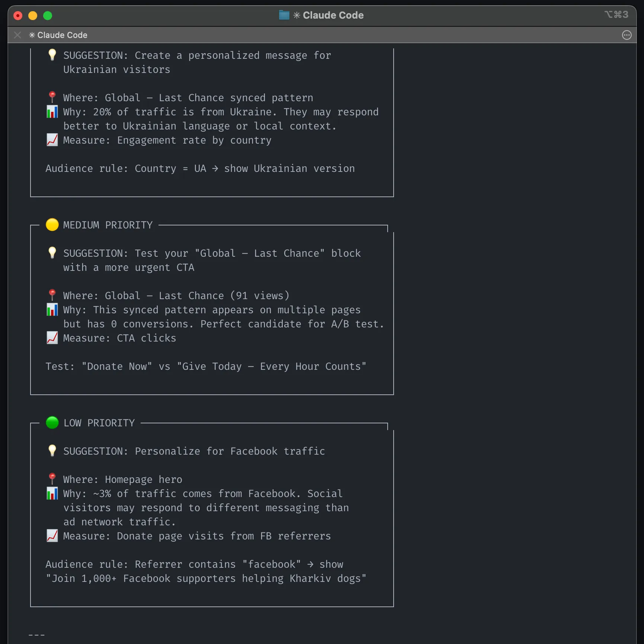
Task: Click the green LOW PRIORITY circle icon
Action: click(52, 423)
